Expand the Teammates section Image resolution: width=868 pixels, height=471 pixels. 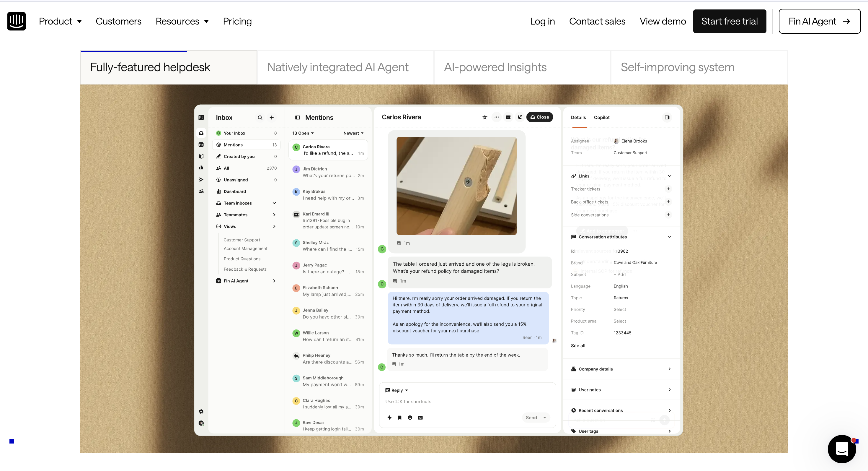pos(274,215)
